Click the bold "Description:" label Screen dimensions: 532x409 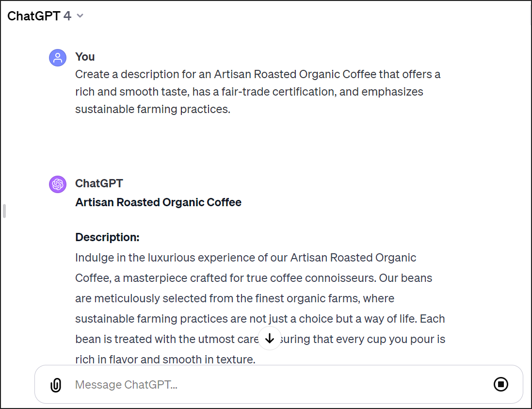(107, 237)
